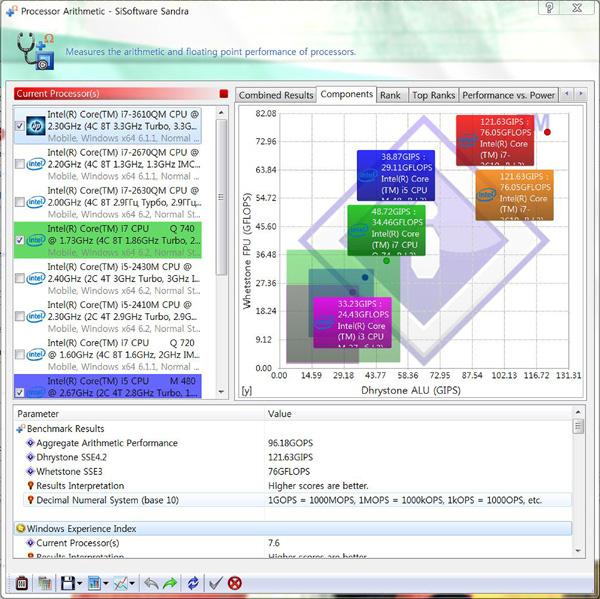Image resolution: width=600 pixels, height=599 pixels.
Task: Click the blue refresh arrows icon
Action: click(x=193, y=583)
